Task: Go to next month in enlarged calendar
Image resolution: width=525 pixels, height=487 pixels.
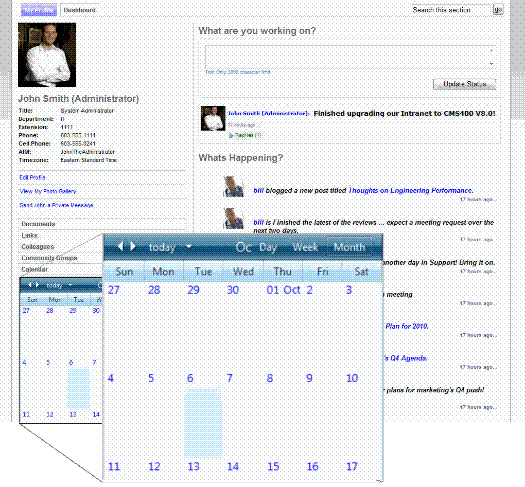Action: click(133, 247)
